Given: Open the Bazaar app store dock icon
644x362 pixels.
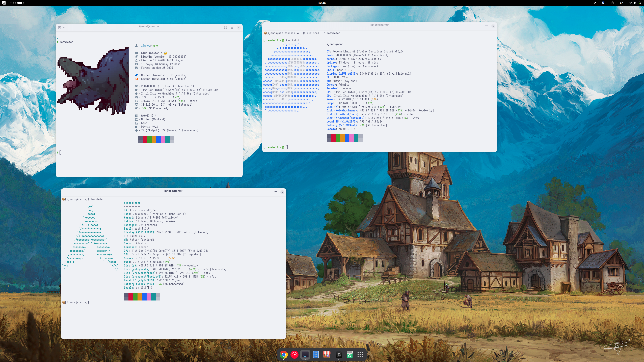Looking at the screenshot, I should [x=327, y=354].
